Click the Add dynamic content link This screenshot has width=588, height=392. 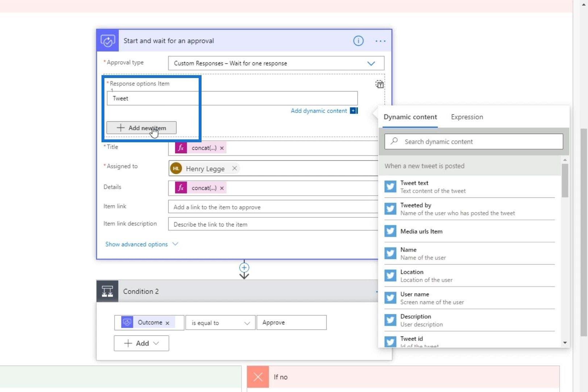[319, 111]
